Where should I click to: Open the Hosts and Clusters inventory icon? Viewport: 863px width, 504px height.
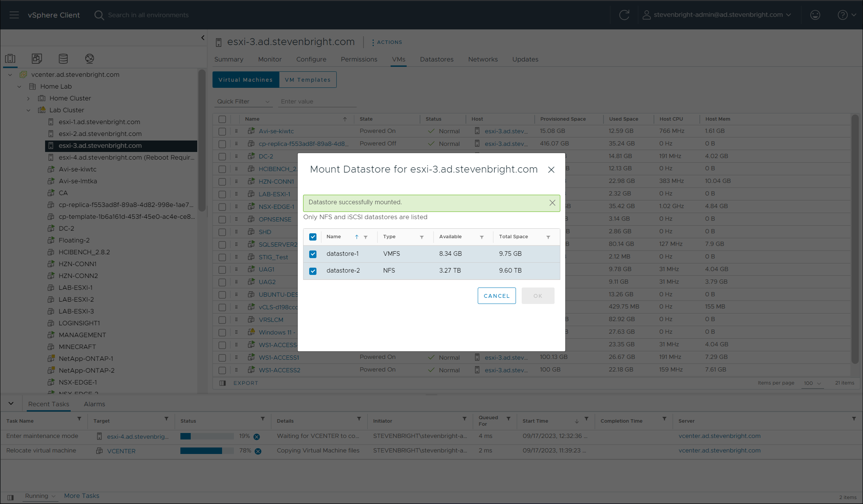click(x=10, y=58)
